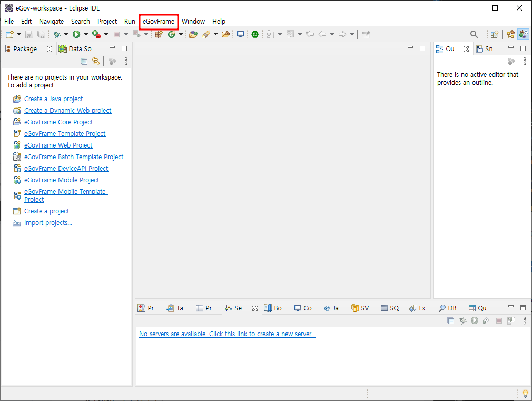
Task: Open the Outline view menu dots
Action: click(525, 62)
